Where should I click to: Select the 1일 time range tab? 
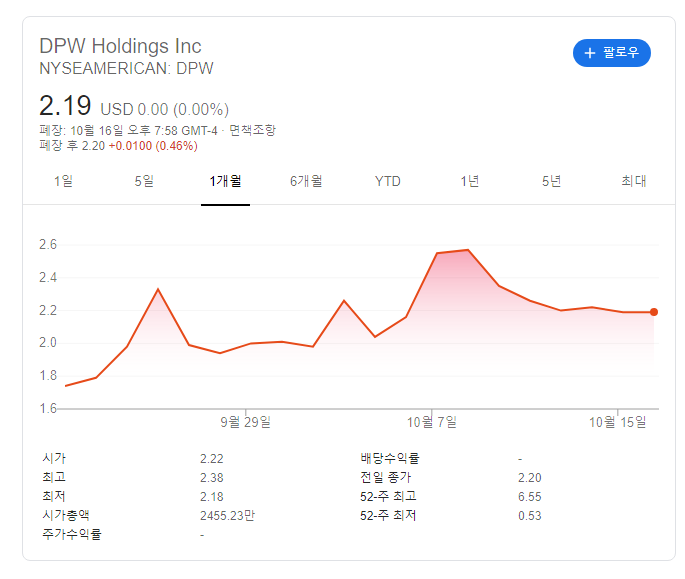coord(63,181)
